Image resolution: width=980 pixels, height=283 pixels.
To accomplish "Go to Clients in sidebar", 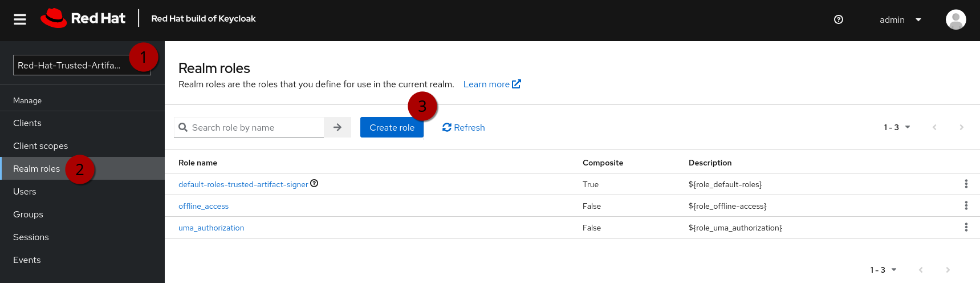I will (27, 123).
